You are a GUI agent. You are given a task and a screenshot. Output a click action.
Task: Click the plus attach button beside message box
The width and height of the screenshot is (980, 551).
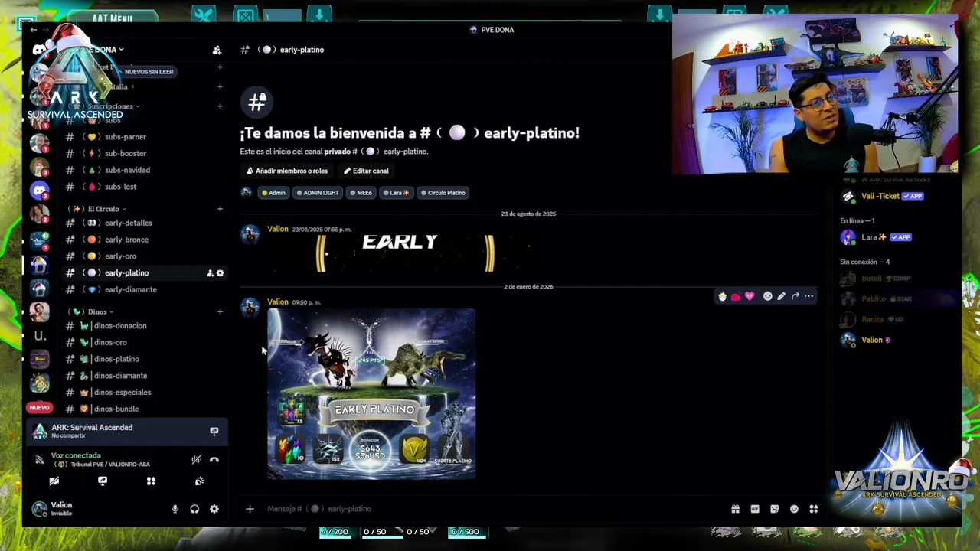[250, 509]
